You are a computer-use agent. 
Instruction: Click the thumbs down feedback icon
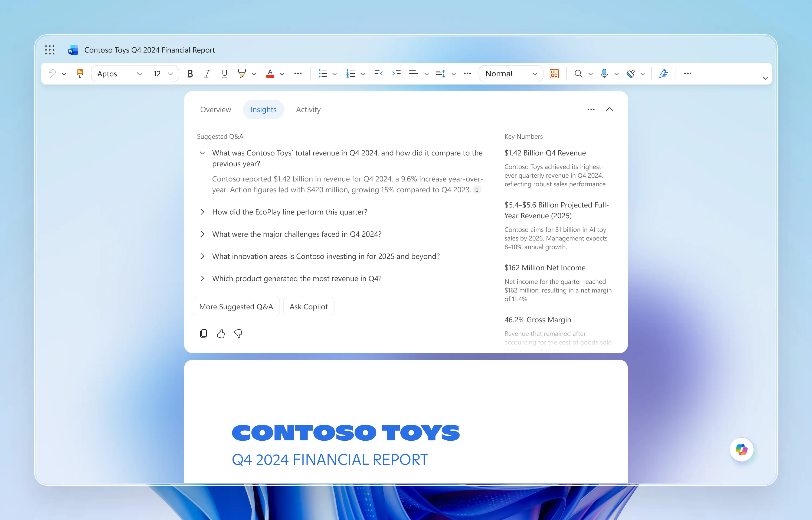coord(238,334)
